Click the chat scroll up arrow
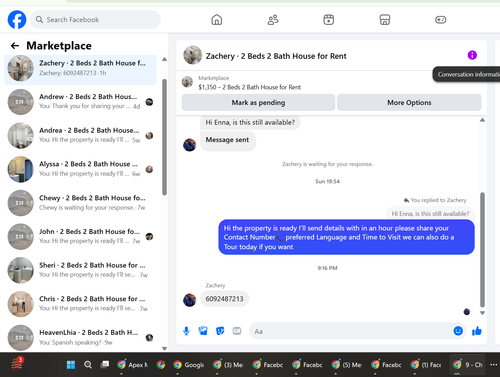The image size is (500, 377). [482, 120]
